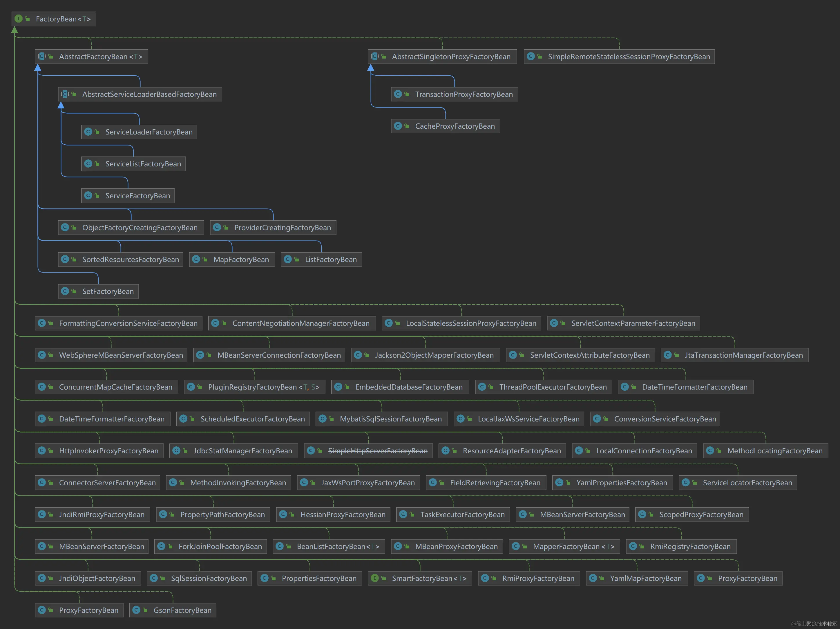The height and width of the screenshot is (629, 840).
Task: Click the abstract class icon of AbstractSingletonProxyFactoryBean
Action: [x=375, y=56]
